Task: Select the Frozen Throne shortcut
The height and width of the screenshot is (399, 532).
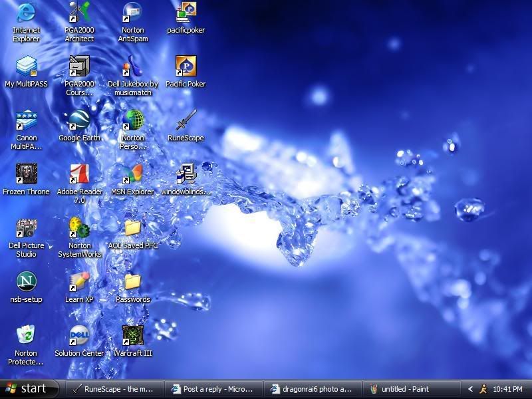Action: click(x=26, y=175)
